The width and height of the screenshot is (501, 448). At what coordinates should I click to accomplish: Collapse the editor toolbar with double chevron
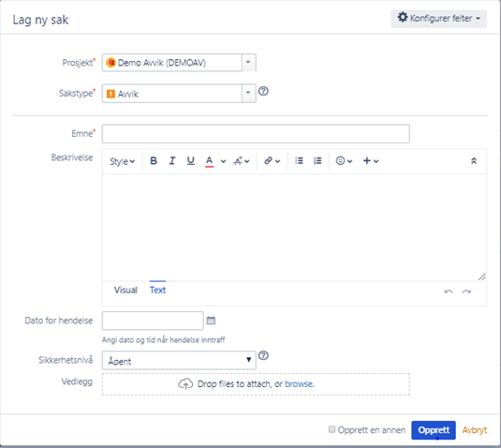point(474,161)
